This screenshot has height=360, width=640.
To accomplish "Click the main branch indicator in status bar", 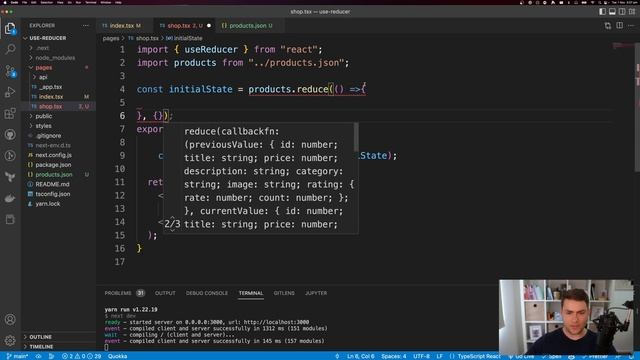I will pyautogui.click(x=17, y=356).
